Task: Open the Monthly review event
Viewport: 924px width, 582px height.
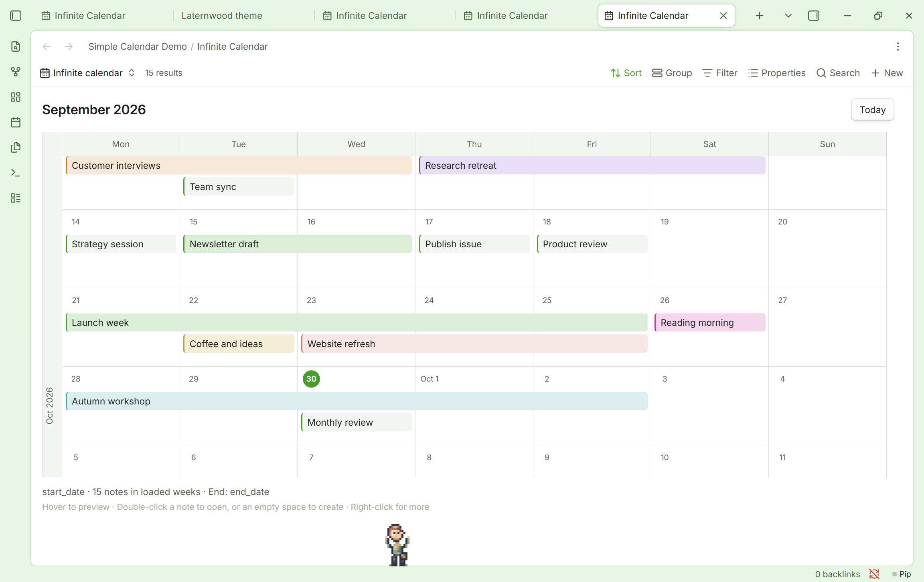Action: pos(357,422)
